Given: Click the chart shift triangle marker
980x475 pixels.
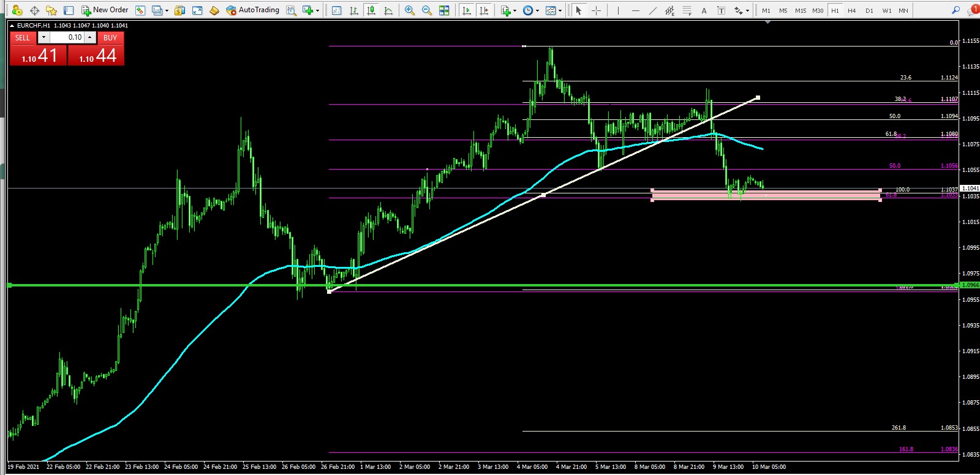Looking at the screenshot, I should point(767,23).
